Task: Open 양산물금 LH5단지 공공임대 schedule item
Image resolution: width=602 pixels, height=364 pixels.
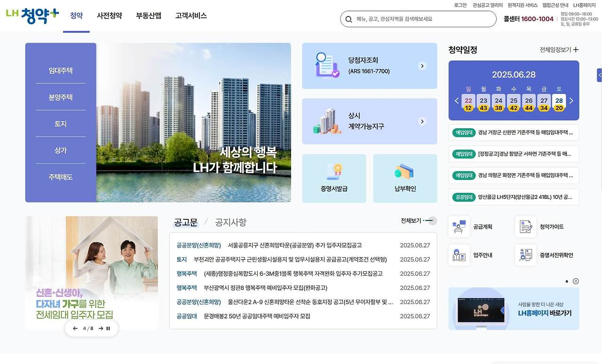Action: pyautogui.click(x=514, y=197)
